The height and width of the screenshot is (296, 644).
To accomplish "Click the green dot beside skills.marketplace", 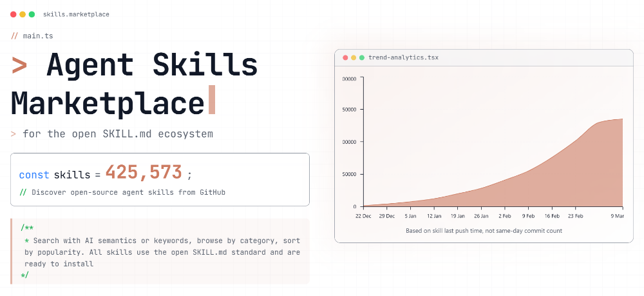I will (x=32, y=14).
